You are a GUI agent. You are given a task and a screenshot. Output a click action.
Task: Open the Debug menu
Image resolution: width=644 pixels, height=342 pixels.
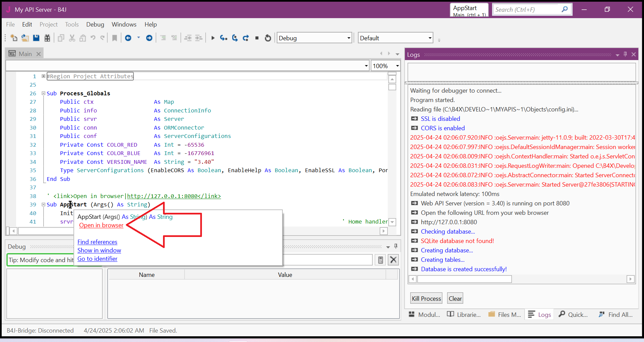click(x=95, y=25)
